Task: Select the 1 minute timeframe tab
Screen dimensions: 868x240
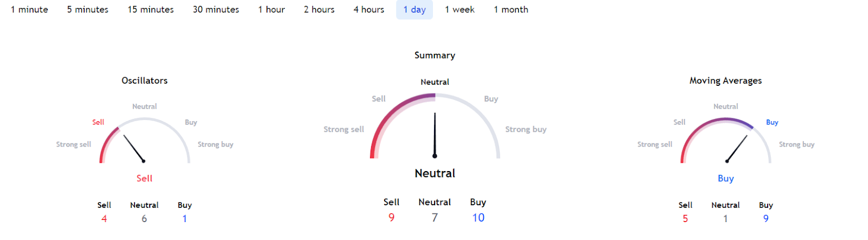Action: coord(29,10)
